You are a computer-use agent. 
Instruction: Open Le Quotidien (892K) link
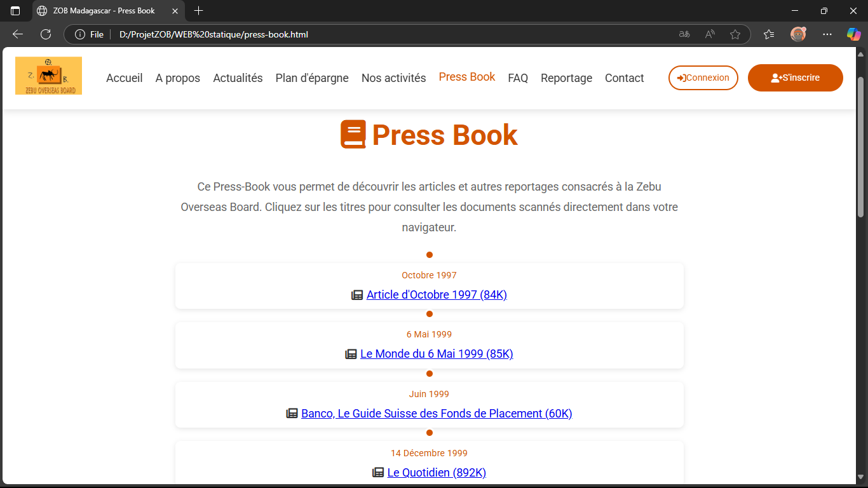click(437, 473)
